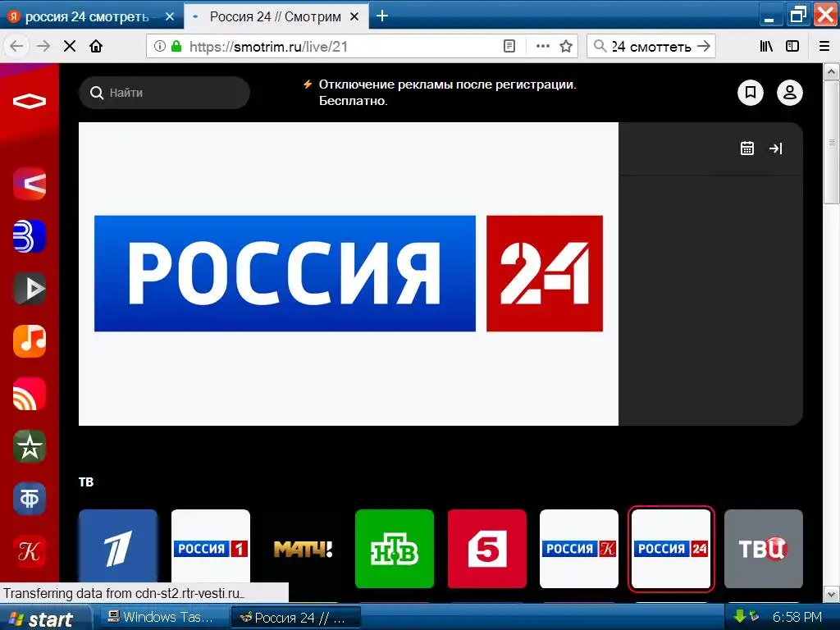The image size is (840, 630).
Task: Click scrollbar up arrow
Action: pyautogui.click(x=832, y=71)
